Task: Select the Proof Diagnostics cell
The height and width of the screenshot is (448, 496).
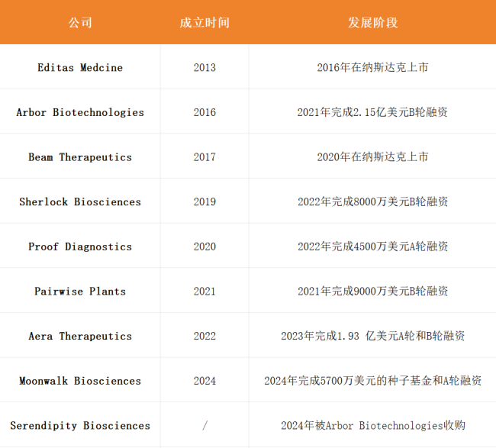Action: coord(80,247)
